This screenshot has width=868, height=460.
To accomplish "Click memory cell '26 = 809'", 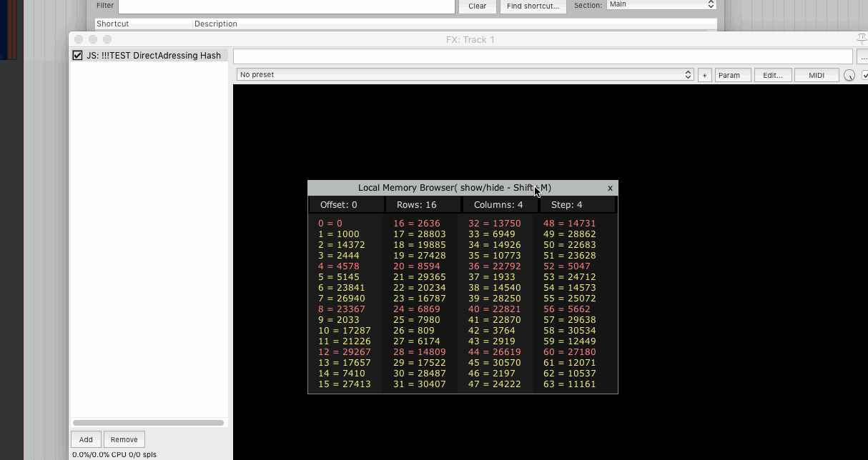I will (x=414, y=331).
